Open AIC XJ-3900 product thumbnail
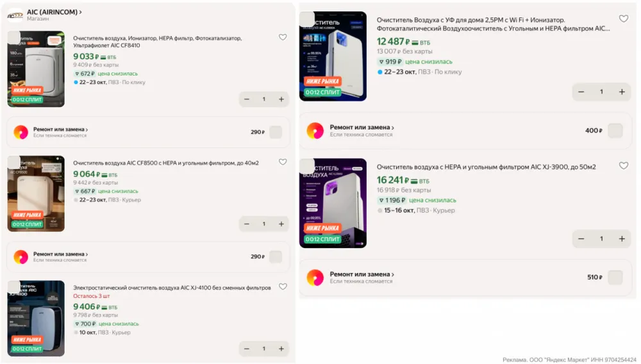641x364 pixels. 333,203
